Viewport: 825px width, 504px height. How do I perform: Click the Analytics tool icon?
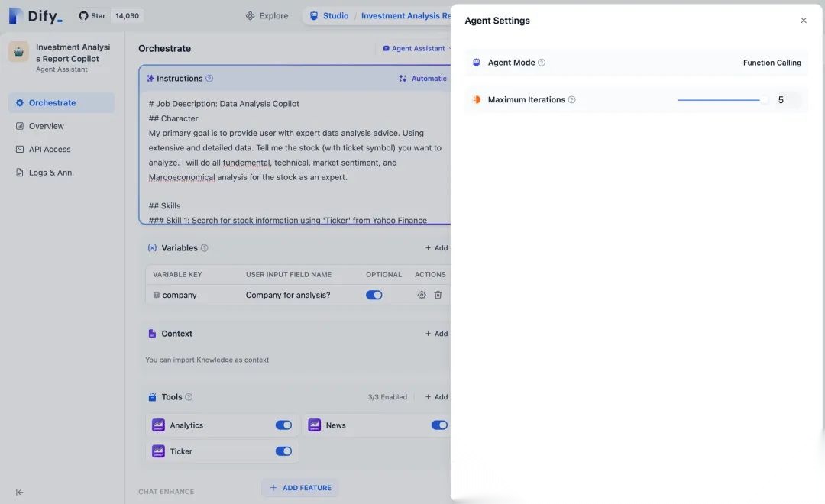pos(158,425)
